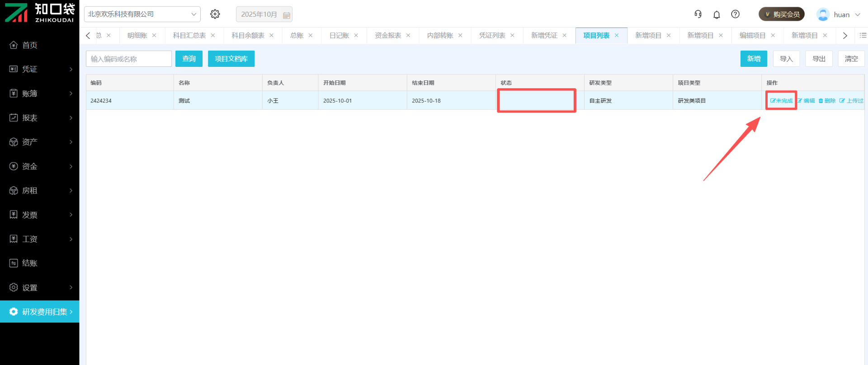The width and height of the screenshot is (868, 365).
Task: Open the company name dropdown
Action: coord(142,14)
